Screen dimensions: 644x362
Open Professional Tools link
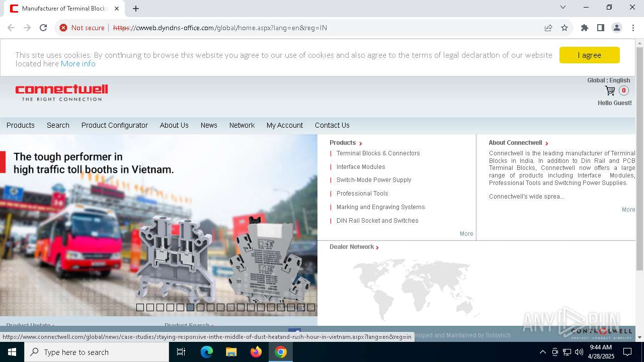pyautogui.click(x=362, y=194)
